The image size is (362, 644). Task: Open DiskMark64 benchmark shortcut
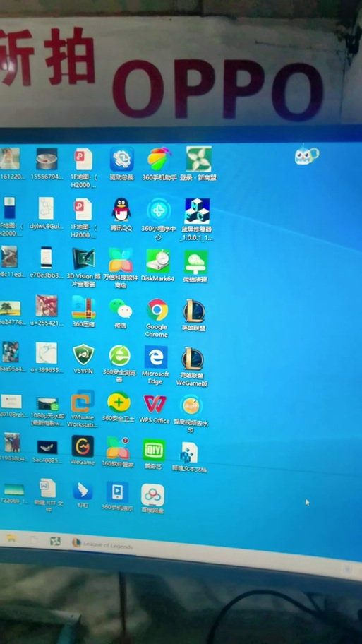point(157,266)
